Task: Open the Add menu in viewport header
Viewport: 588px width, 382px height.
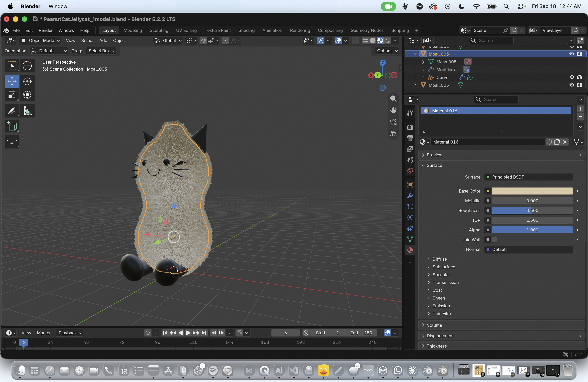Action: pos(103,40)
